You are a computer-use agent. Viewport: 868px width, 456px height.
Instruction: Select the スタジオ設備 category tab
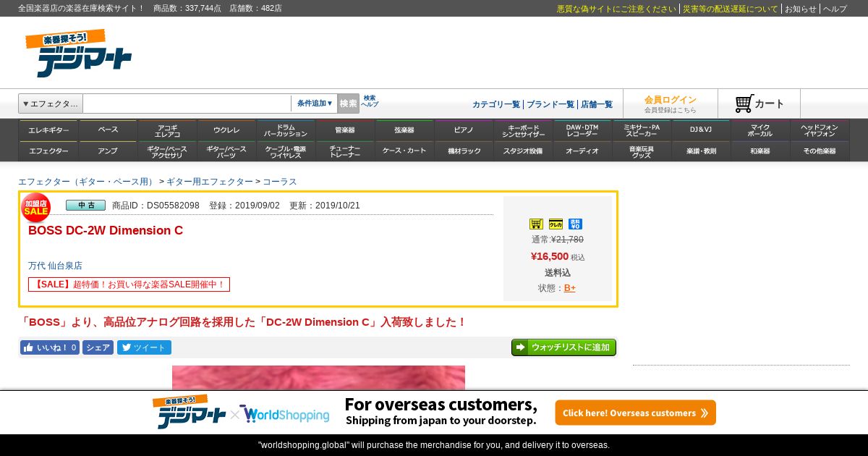pos(523,151)
